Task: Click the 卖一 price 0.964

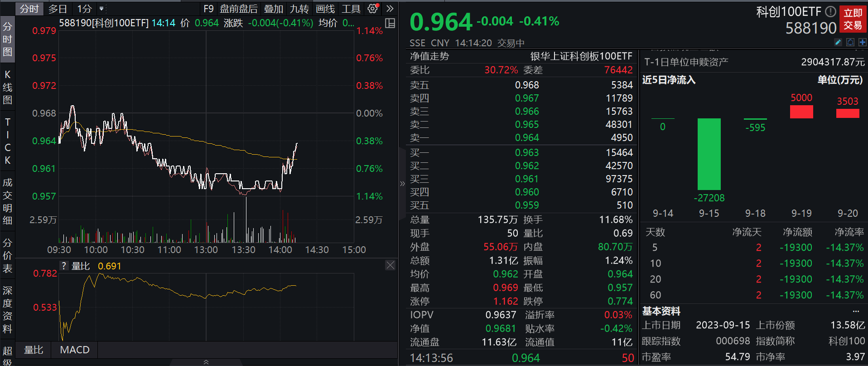Action: click(527, 137)
